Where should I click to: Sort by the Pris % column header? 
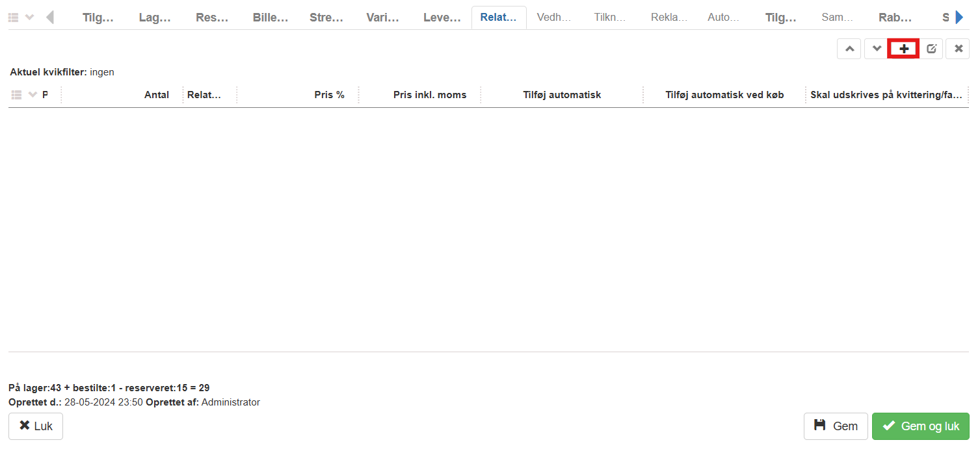pos(329,95)
